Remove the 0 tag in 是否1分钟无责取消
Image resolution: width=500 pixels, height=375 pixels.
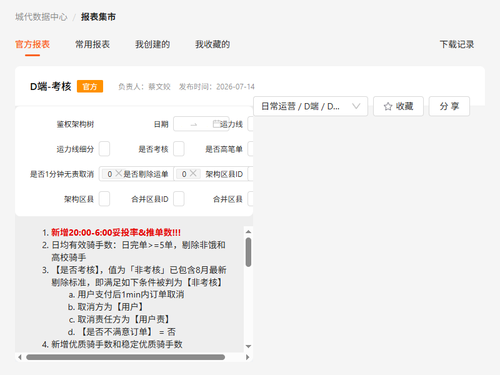pos(119,173)
